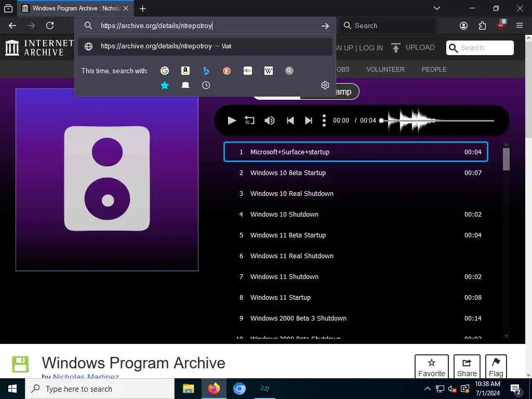This screenshot has width=532, height=399.
Task: Select track 4 Windows 10 Shutdown
Action: (355, 214)
